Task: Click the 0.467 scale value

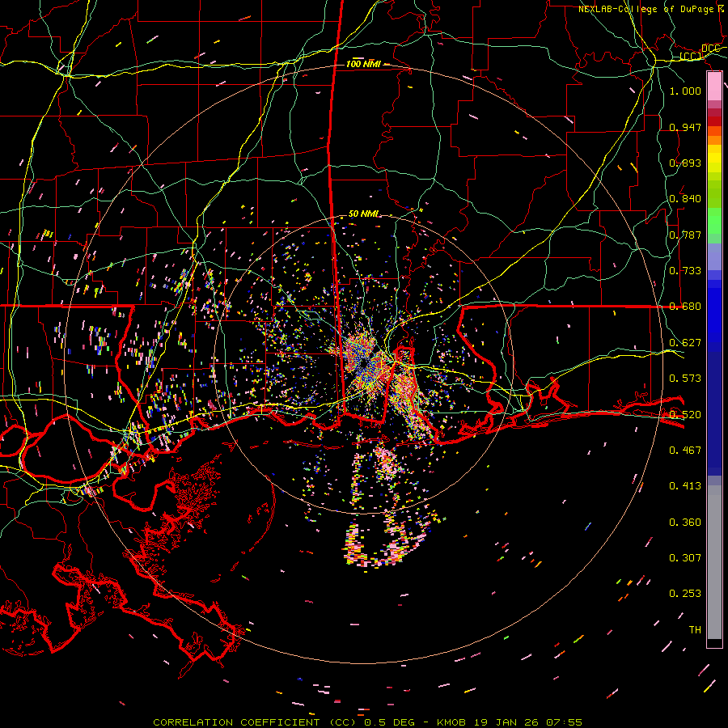Action: tap(685, 450)
